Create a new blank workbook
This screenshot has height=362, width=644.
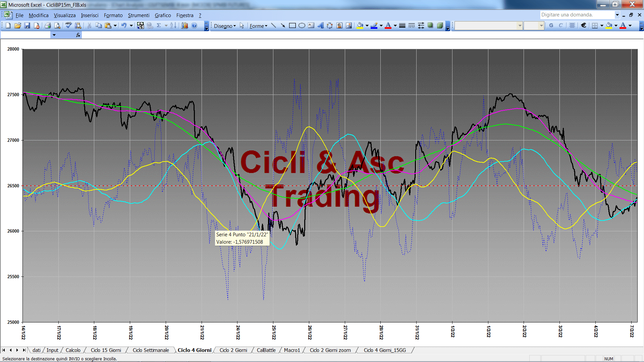click(8, 25)
